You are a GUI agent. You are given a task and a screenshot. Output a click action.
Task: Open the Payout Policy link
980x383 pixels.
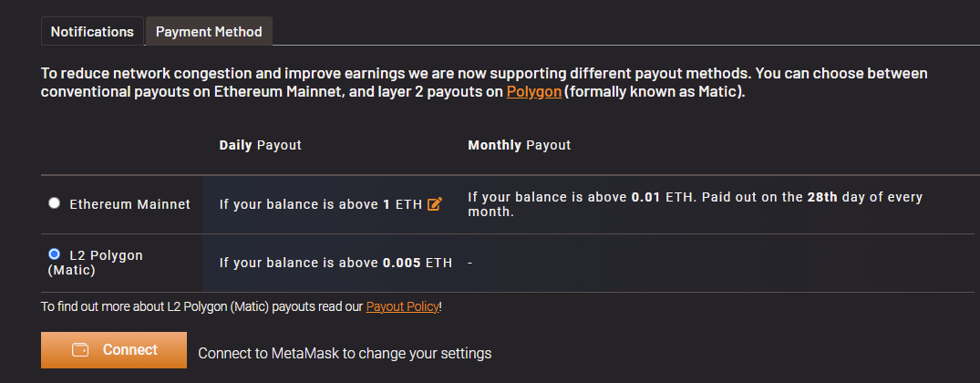[x=403, y=306]
